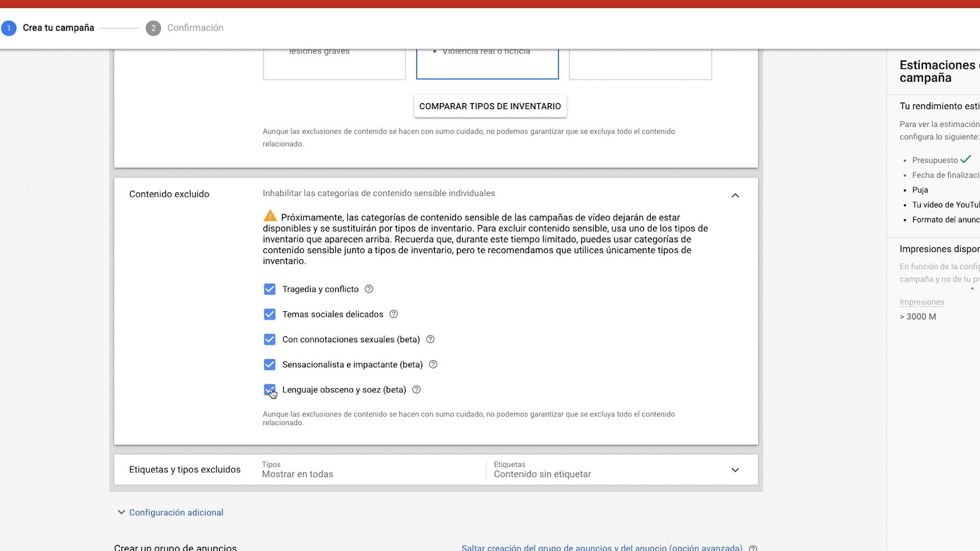Toggle Lenguaje obsceno y soez checkbox
Image resolution: width=980 pixels, height=551 pixels.
coord(269,390)
